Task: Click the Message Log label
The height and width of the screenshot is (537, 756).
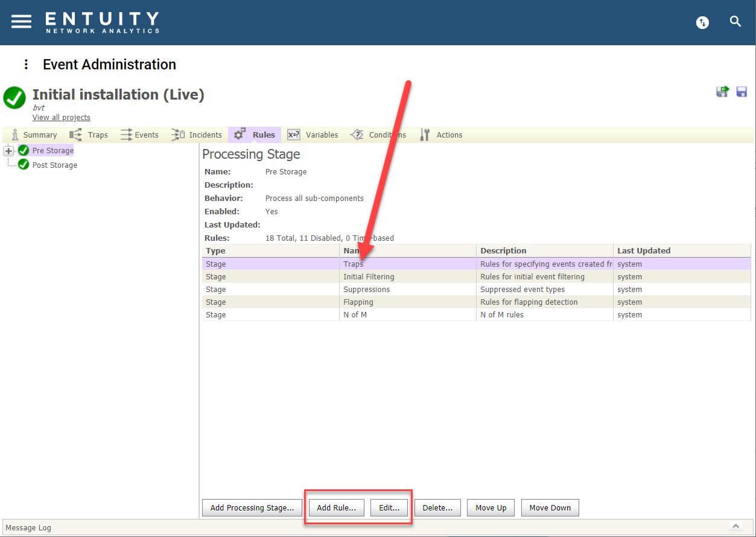Action: pyautogui.click(x=28, y=528)
